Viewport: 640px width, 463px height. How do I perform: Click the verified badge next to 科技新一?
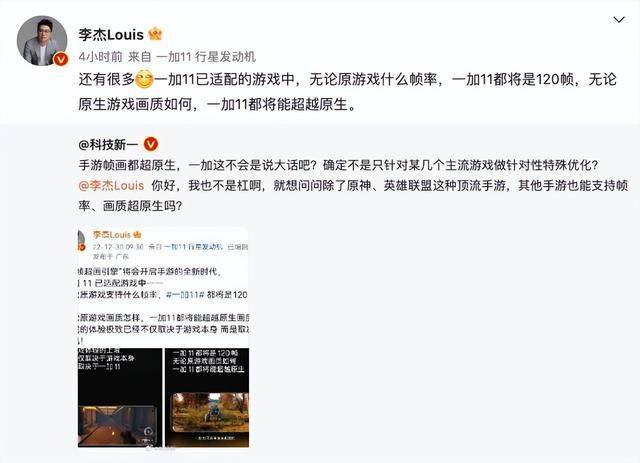click(151, 144)
